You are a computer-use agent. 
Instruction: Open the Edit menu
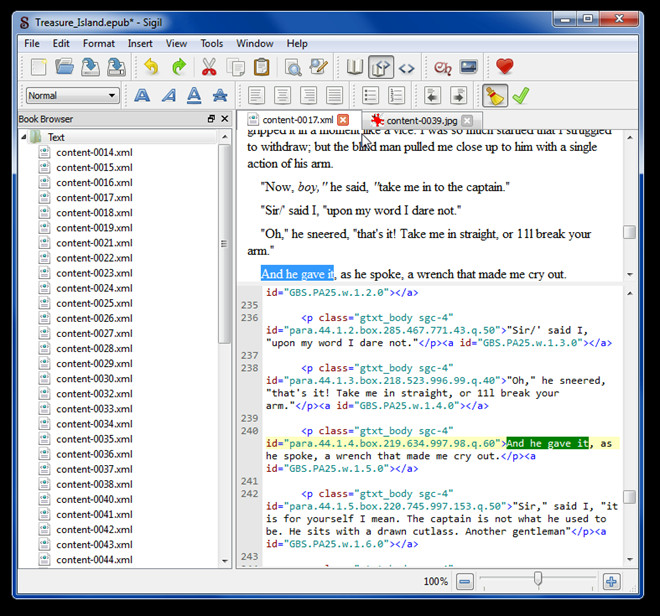pos(61,43)
